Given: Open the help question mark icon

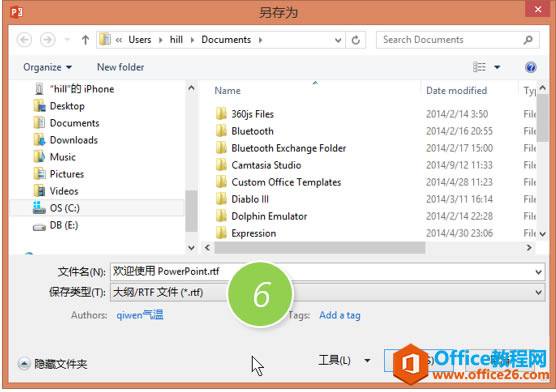Looking at the screenshot, I should pyautogui.click(x=530, y=67).
